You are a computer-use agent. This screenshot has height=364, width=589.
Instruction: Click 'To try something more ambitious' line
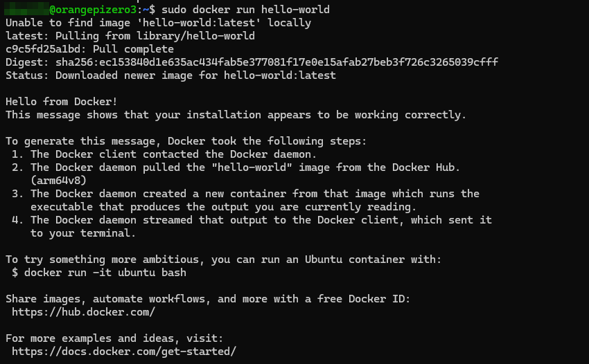point(223,260)
